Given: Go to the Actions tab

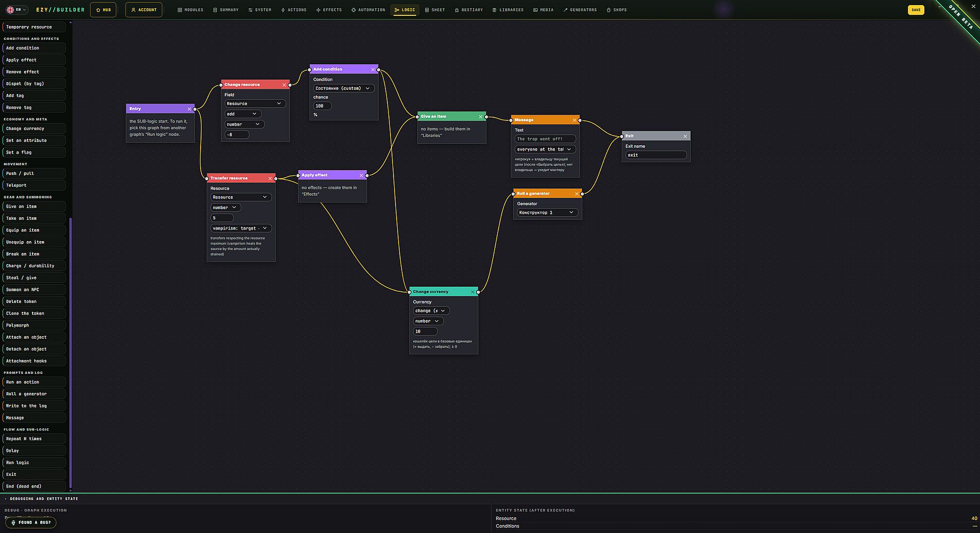Looking at the screenshot, I should click(x=293, y=10).
